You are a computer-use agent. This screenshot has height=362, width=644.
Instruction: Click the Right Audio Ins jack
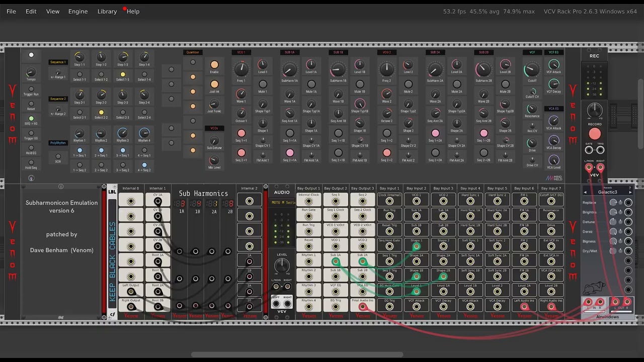coord(551,306)
